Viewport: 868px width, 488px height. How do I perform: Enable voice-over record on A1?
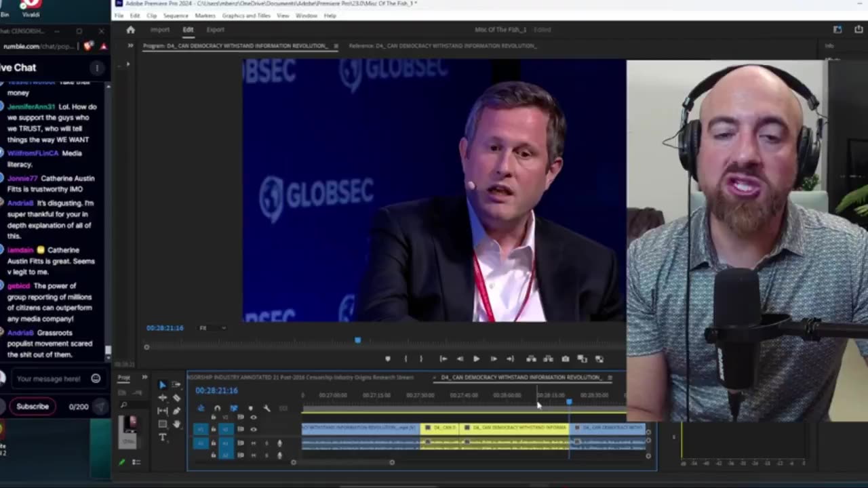[279, 443]
